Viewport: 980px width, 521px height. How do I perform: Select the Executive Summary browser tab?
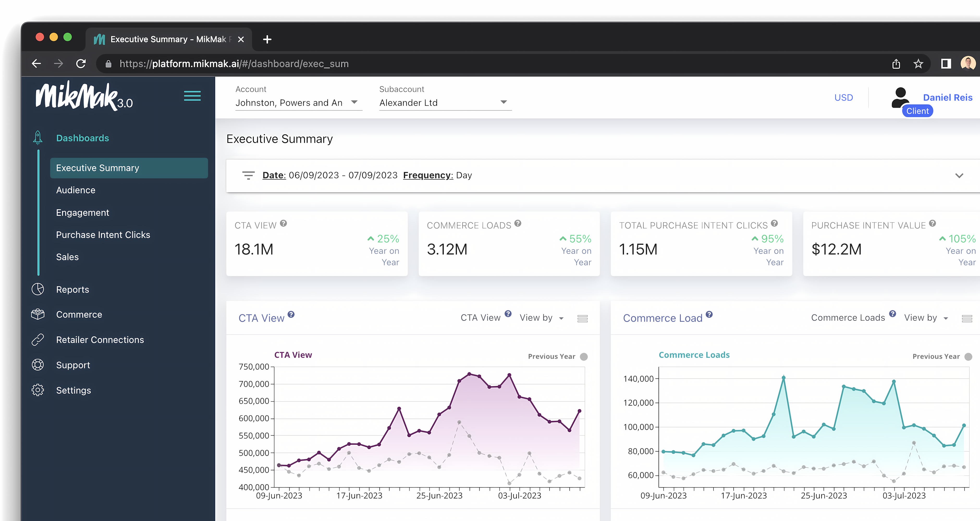click(x=169, y=39)
